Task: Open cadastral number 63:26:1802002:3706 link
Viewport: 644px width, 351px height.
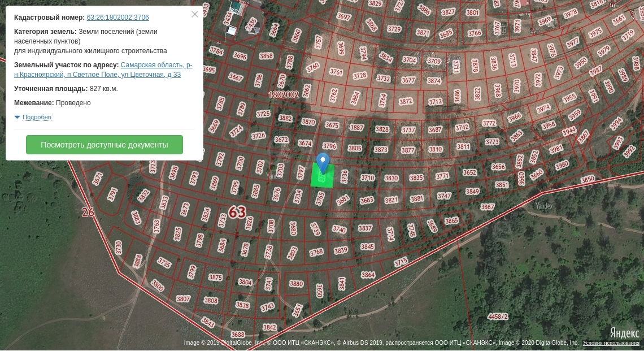Action: coord(118,18)
